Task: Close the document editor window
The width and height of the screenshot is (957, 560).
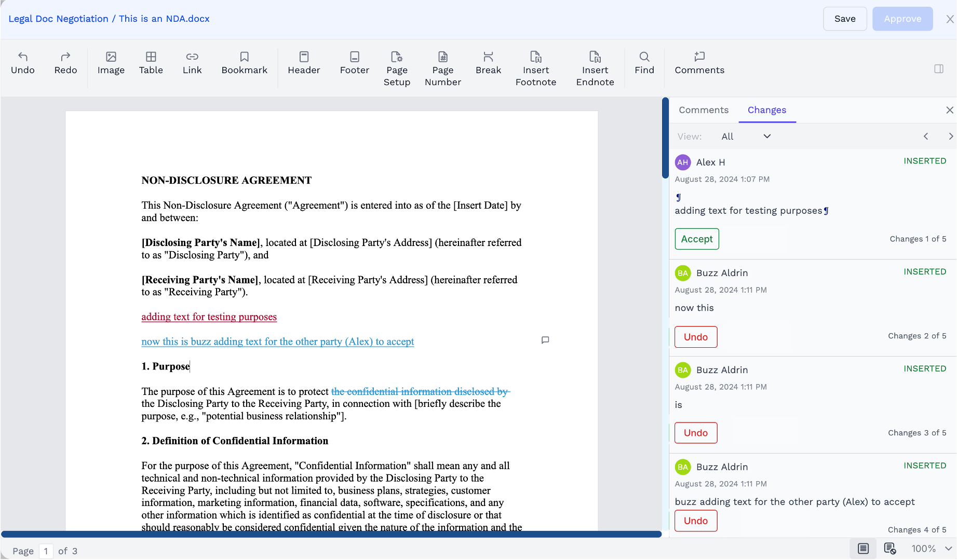Action: point(950,19)
